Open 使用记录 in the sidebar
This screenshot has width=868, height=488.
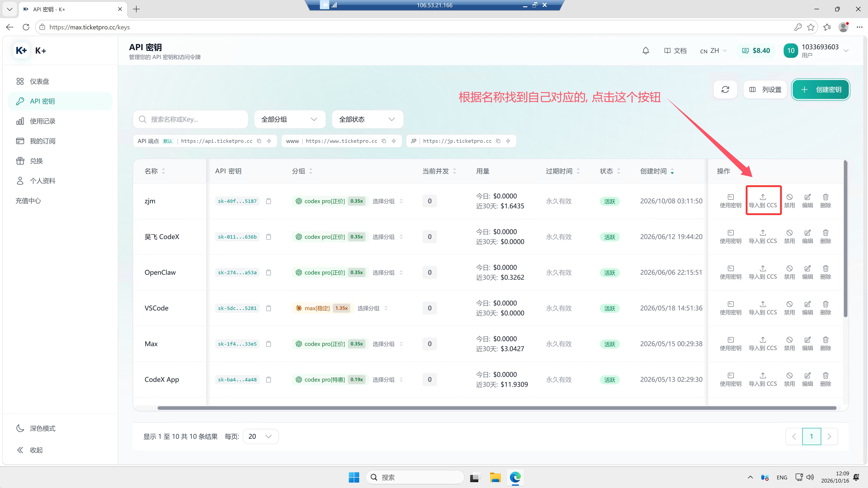[x=60, y=121]
